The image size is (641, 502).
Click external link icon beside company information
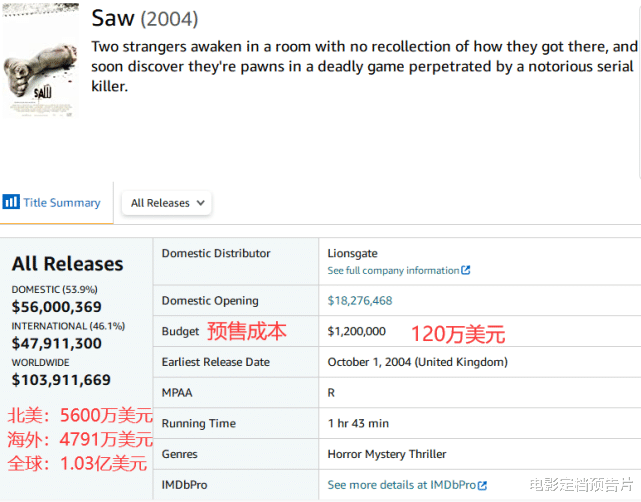tap(466, 270)
